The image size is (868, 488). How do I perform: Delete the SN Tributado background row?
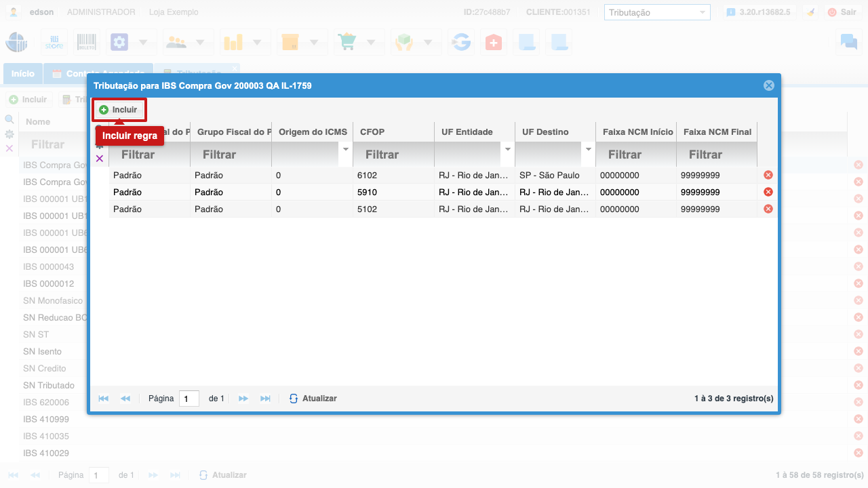(859, 385)
